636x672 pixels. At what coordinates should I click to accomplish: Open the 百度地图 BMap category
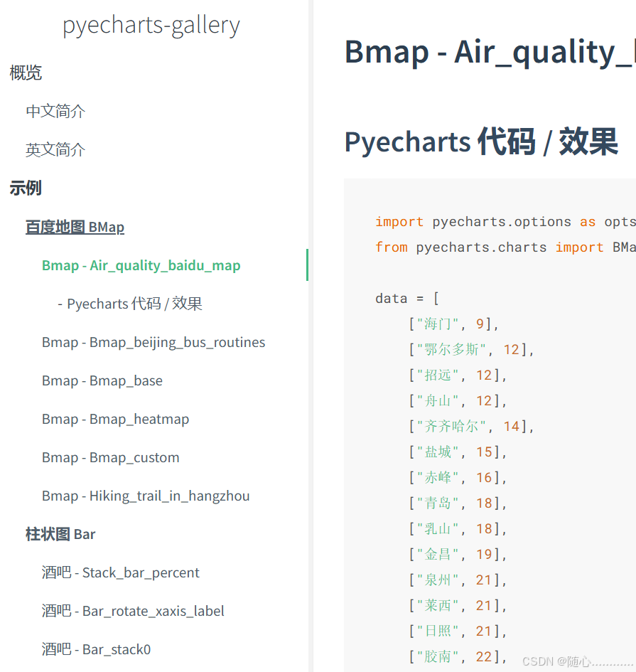pos(75,227)
